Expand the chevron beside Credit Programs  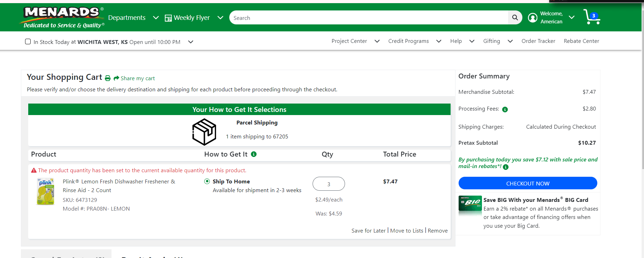click(439, 41)
